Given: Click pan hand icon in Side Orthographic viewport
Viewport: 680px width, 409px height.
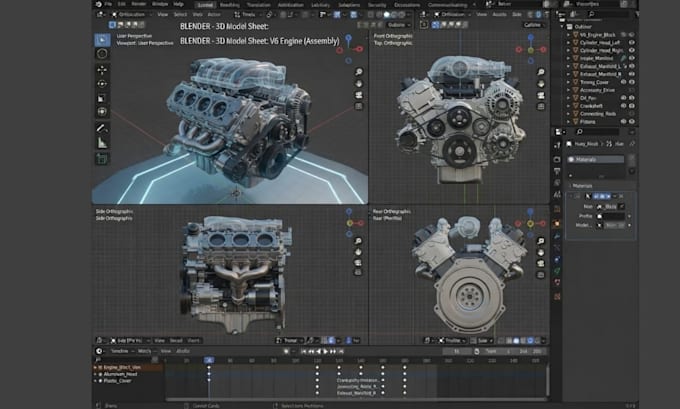Looking at the screenshot, I should tap(358, 252).
